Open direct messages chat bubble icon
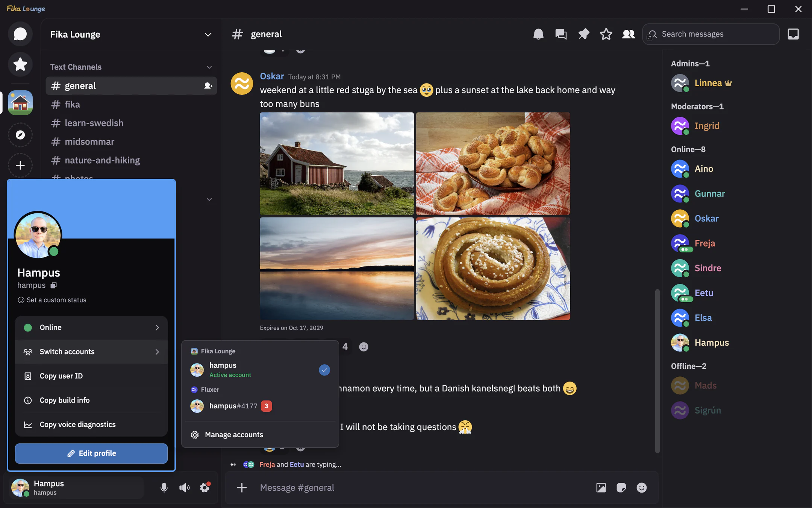The height and width of the screenshot is (508, 812). click(20, 34)
